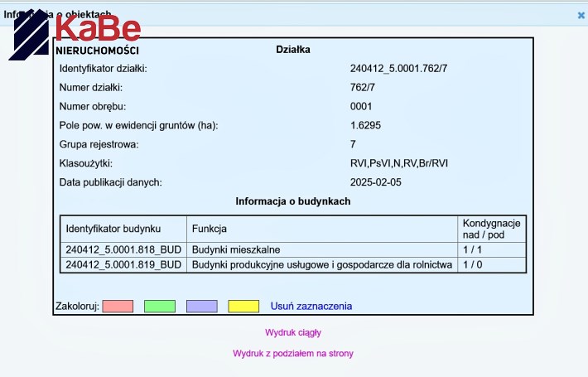This screenshot has width=588, height=377.
Task: Click the Informacja o budynkach heading
Action: point(293,201)
